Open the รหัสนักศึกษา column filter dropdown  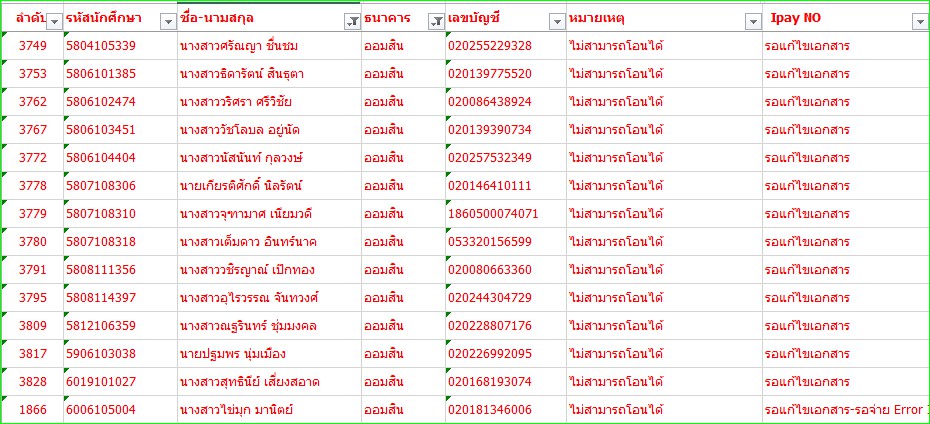167,22
